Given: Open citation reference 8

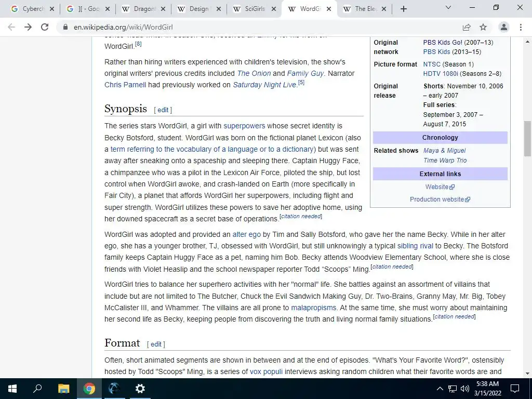Looking at the screenshot, I should click(x=138, y=44).
